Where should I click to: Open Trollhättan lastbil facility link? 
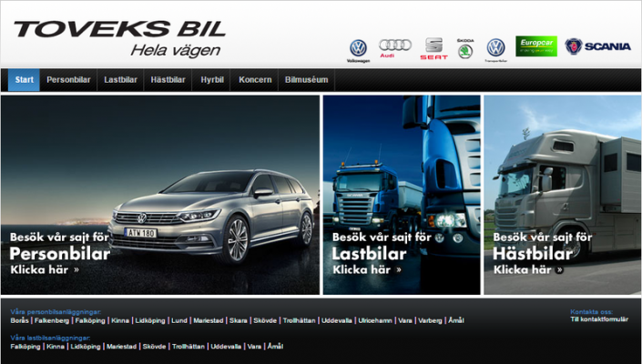(189, 347)
